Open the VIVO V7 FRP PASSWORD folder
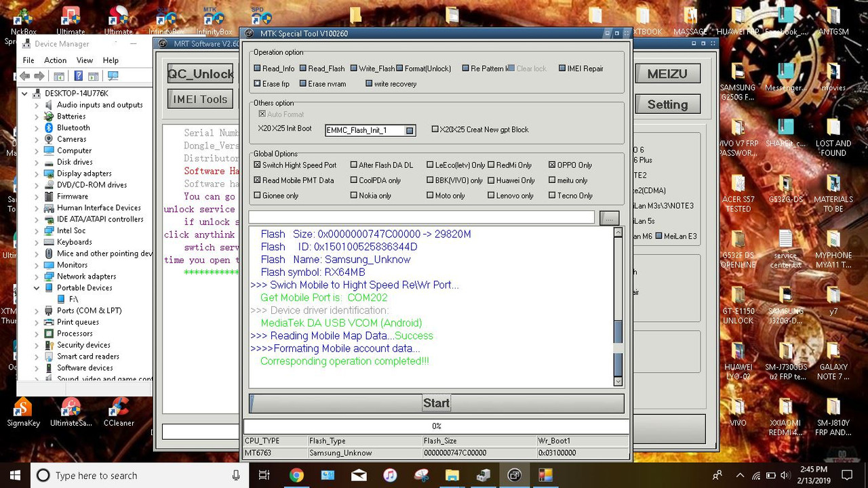The width and height of the screenshot is (868, 488). 738,138
